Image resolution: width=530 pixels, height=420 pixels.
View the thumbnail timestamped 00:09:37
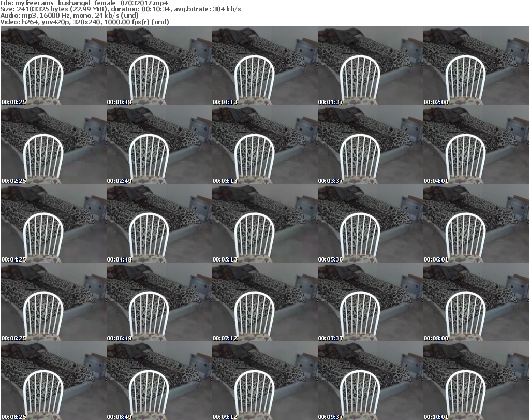click(x=370, y=381)
